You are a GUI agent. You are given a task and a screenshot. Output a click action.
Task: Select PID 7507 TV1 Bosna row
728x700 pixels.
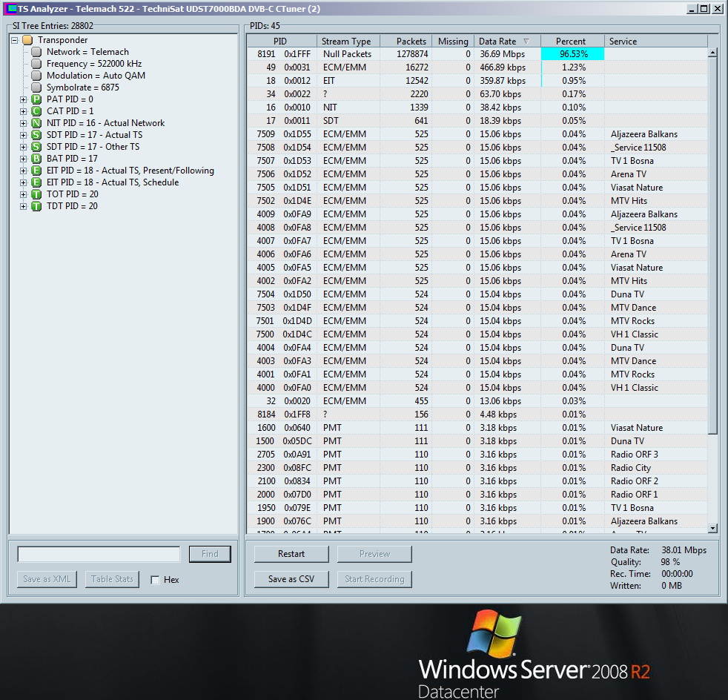[x=477, y=161]
